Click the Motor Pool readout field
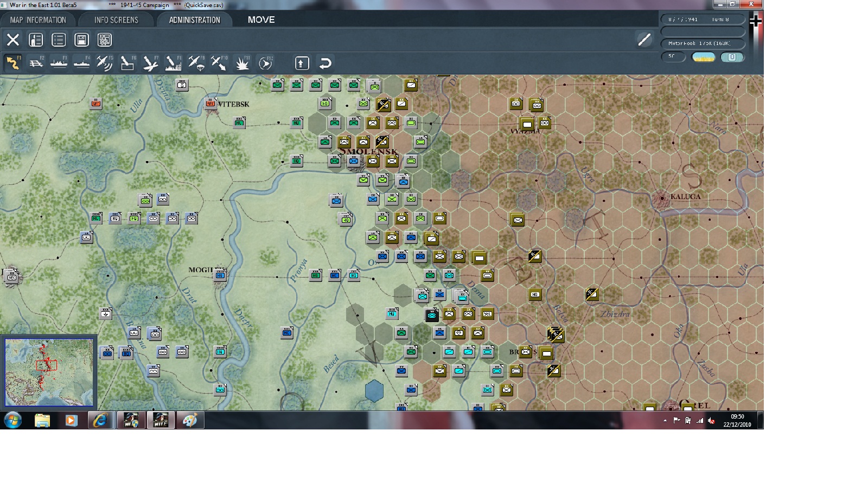 (703, 43)
